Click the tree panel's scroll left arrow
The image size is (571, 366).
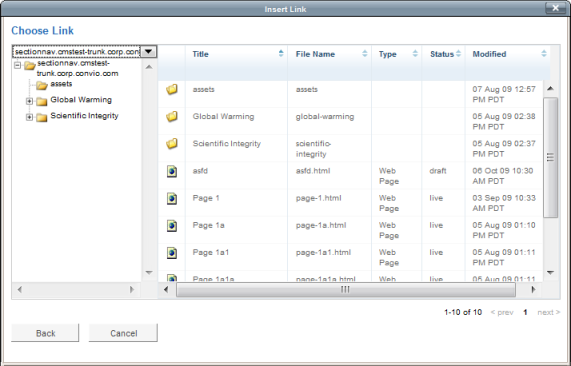click(20, 290)
